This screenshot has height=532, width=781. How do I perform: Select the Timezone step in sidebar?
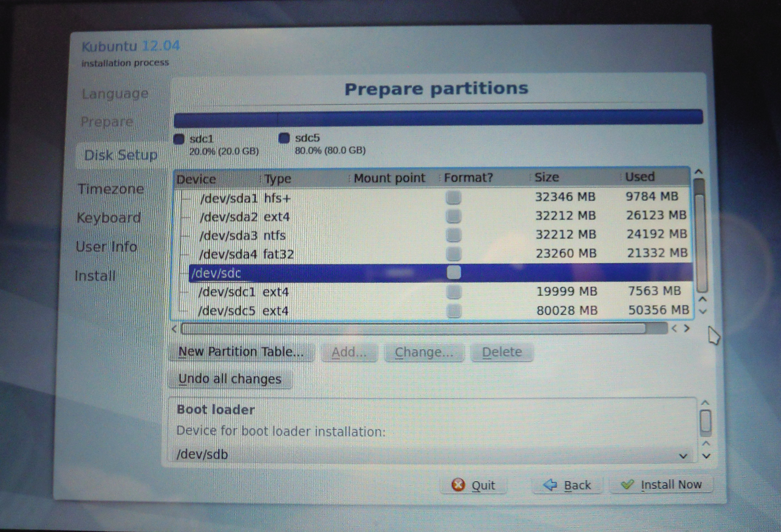click(x=111, y=189)
